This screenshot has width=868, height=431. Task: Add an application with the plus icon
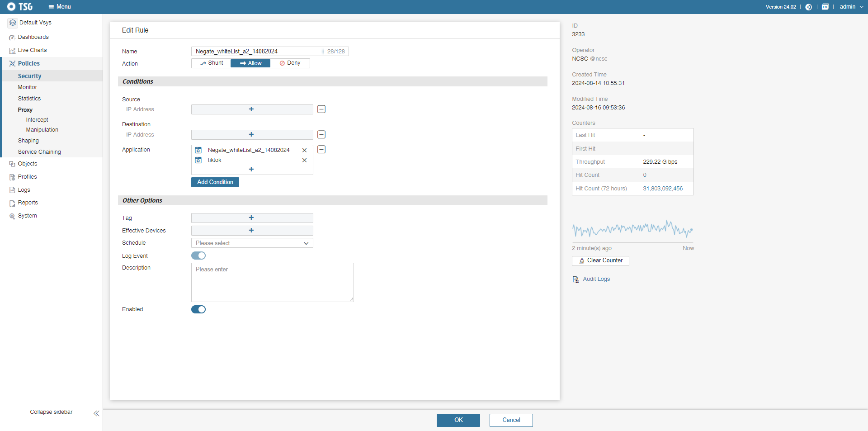[251, 169]
